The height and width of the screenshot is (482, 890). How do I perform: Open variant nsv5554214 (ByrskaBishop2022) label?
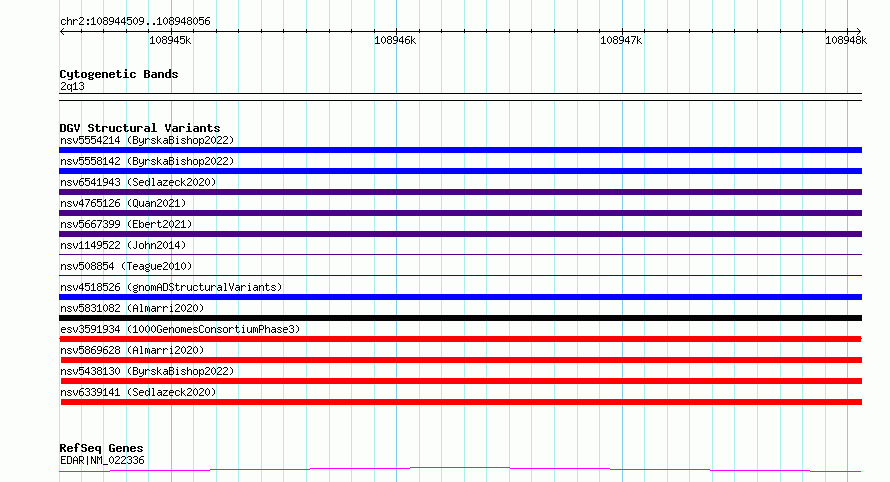[x=147, y=140]
